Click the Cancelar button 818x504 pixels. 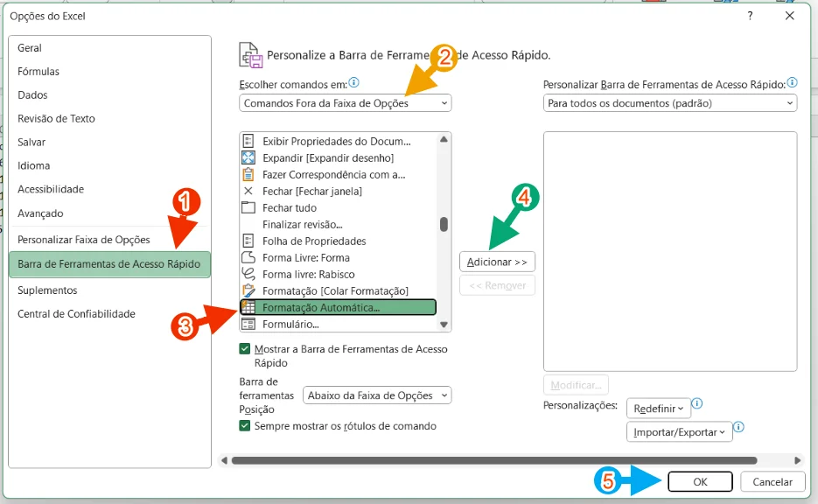click(773, 482)
